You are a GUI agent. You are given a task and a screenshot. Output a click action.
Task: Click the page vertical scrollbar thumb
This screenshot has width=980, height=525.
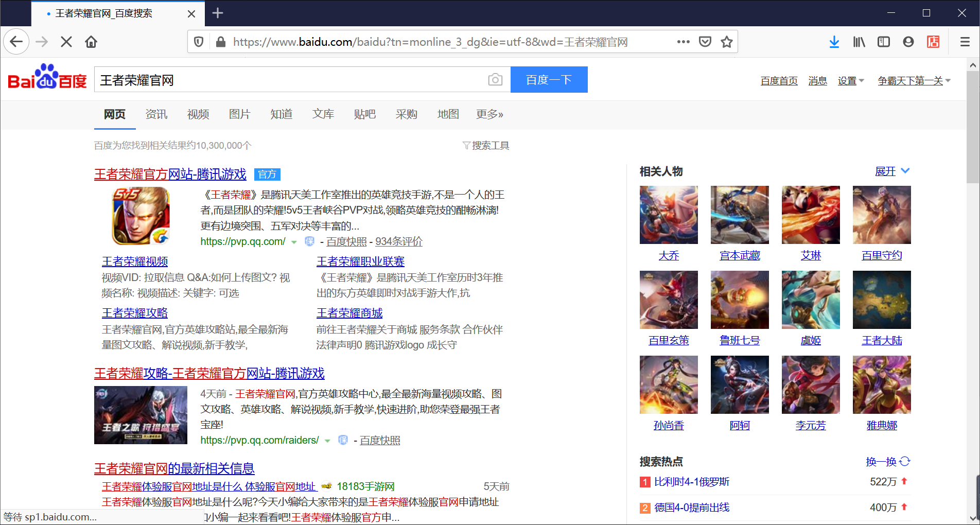tap(973, 127)
